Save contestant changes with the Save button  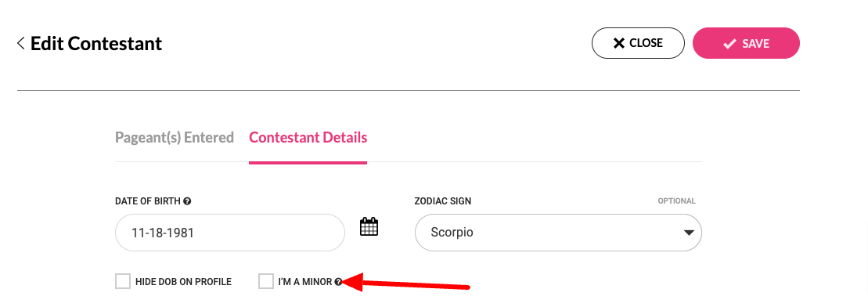[x=746, y=43]
